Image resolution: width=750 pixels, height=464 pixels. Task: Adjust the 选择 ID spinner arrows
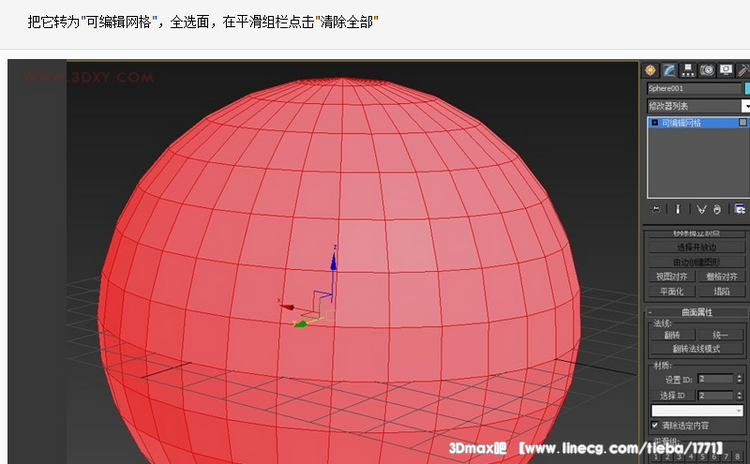[739, 396]
